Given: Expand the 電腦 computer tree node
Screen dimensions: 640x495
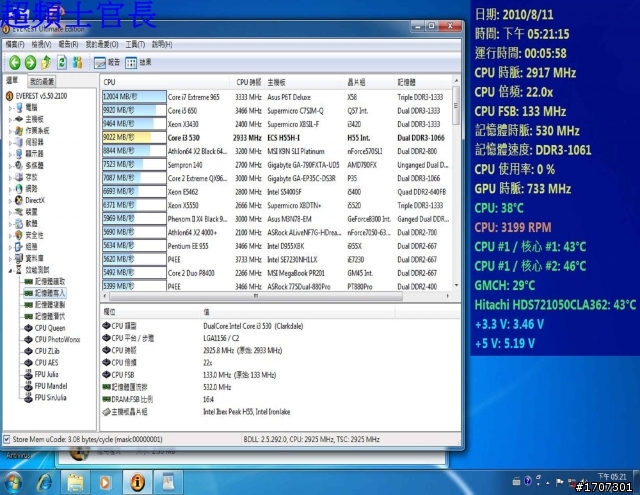Looking at the screenshot, I should click(x=10, y=108).
